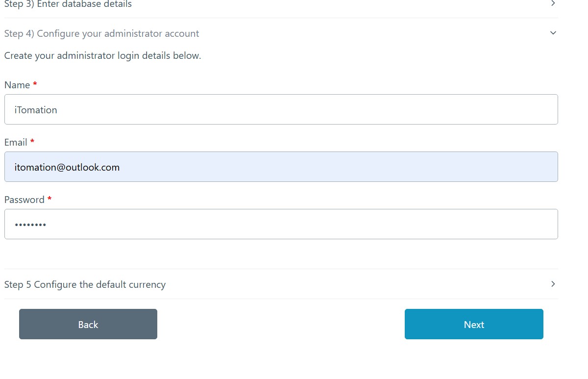Click the Password field label
Screen dimensions: 588x379
click(x=24, y=200)
